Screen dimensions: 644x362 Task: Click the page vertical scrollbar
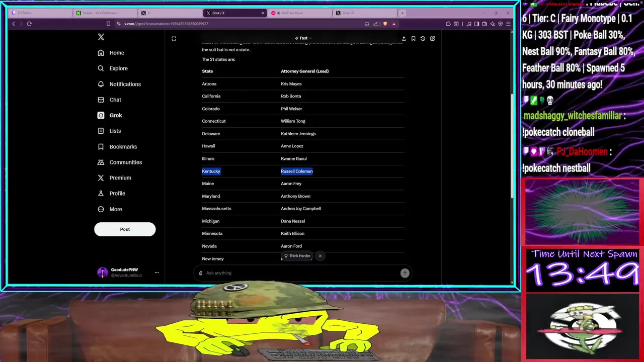[x=512, y=146]
